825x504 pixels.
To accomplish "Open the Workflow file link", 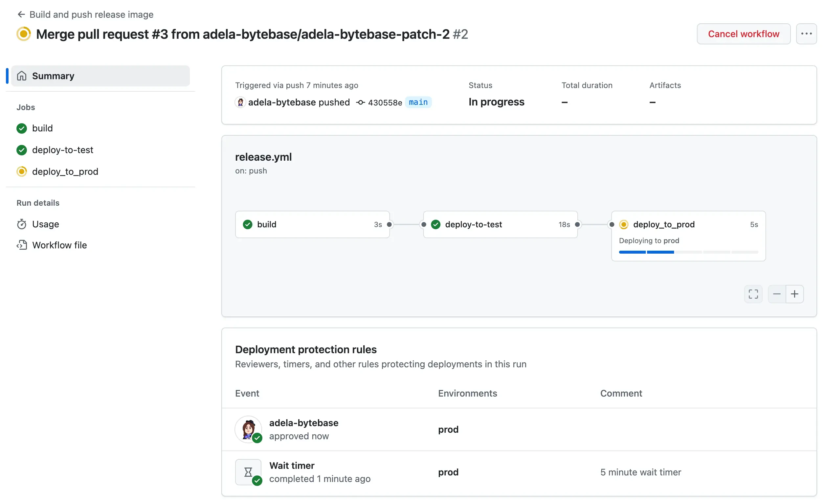I will click(x=59, y=245).
